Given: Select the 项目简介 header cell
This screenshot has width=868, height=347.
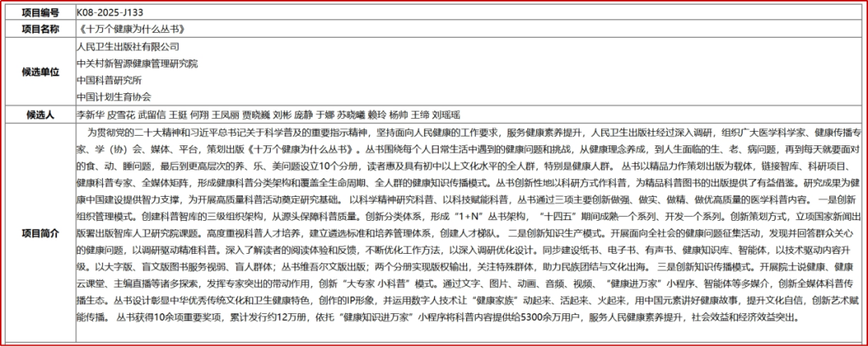Looking at the screenshot, I should pyautogui.click(x=39, y=233).
